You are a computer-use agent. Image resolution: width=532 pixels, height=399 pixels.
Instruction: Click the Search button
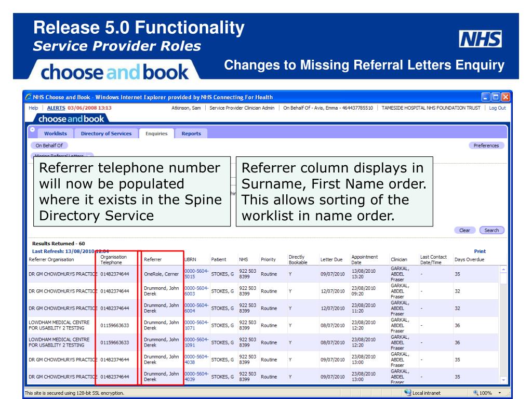(491, 230)
